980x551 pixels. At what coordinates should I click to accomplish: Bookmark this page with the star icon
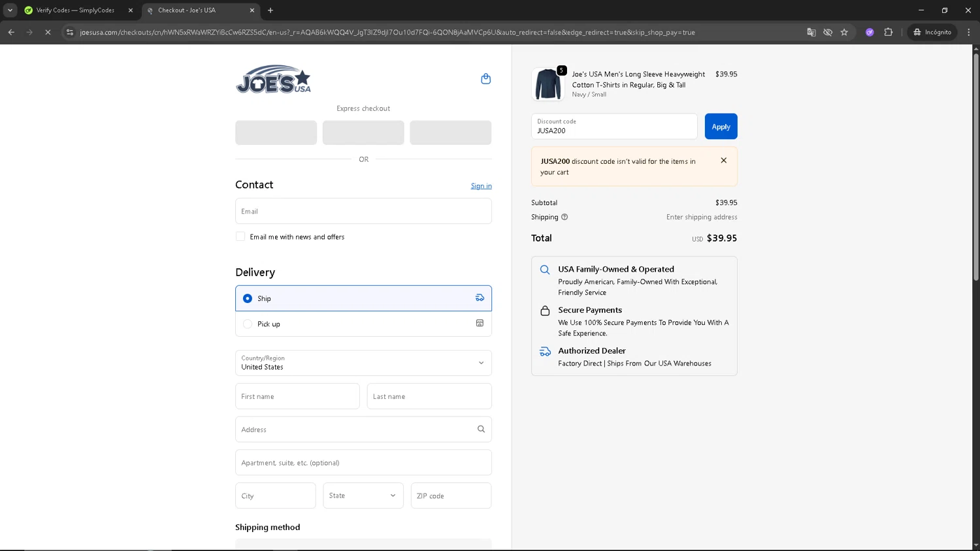pos(844,32)
